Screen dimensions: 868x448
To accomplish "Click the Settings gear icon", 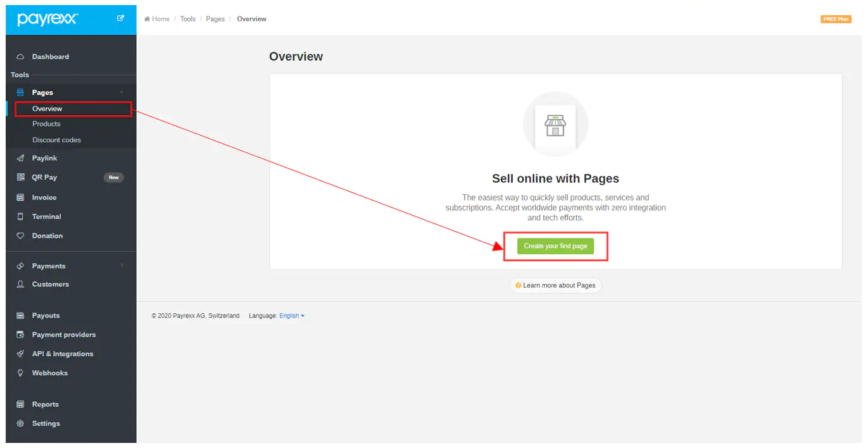I will point(20,423).
